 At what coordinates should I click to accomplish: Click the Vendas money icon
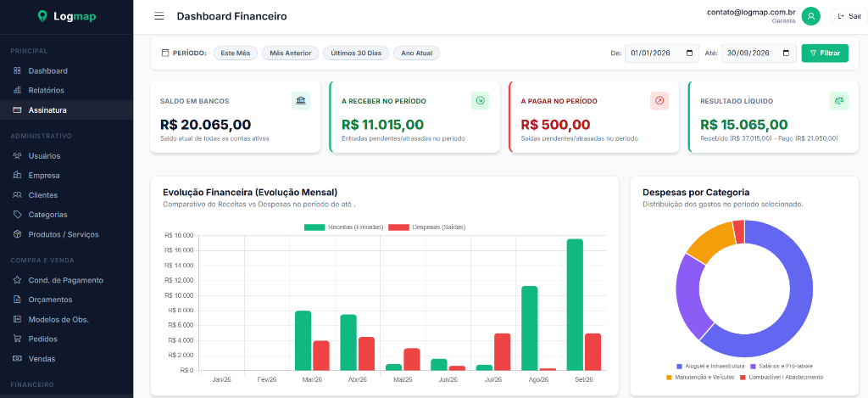(17, 359)
